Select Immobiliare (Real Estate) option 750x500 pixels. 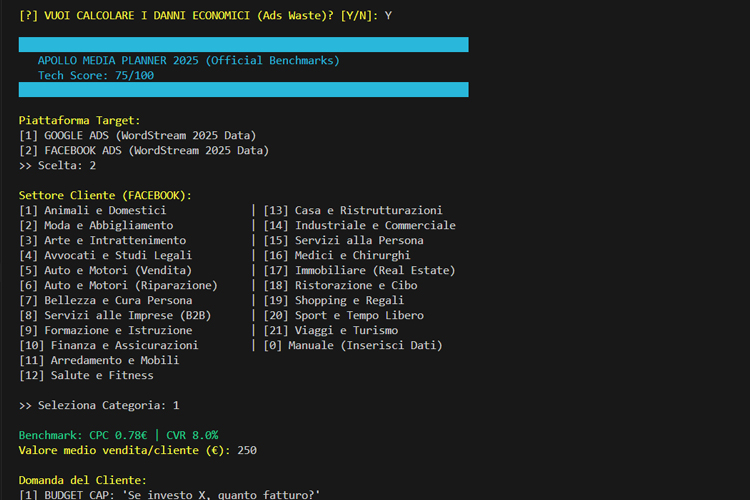pyautogui.click(x=359, y=270)
